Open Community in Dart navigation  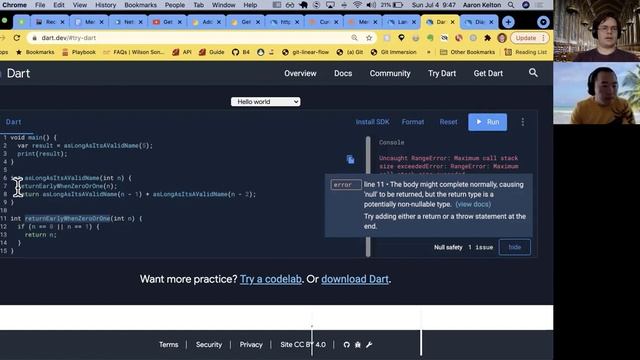pyautogui.click(x=390, y=73)
